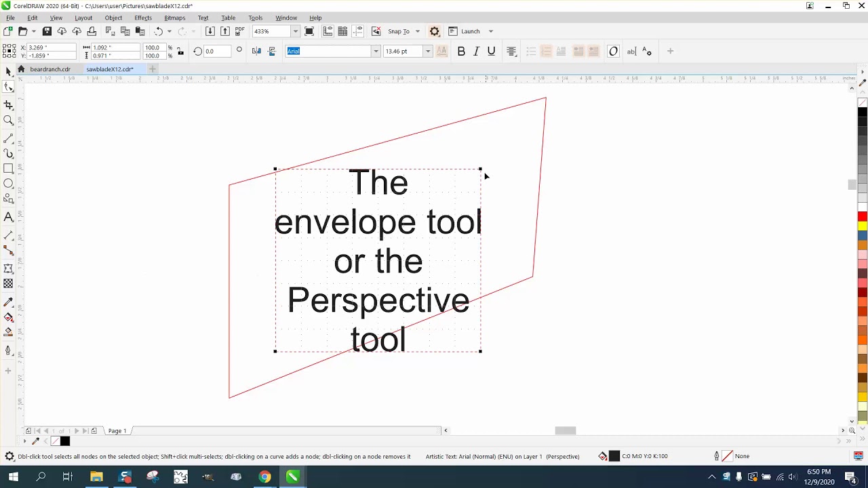Open the Options gear in the standard toolbar
The image size is (868, 488).
[435, 31]
